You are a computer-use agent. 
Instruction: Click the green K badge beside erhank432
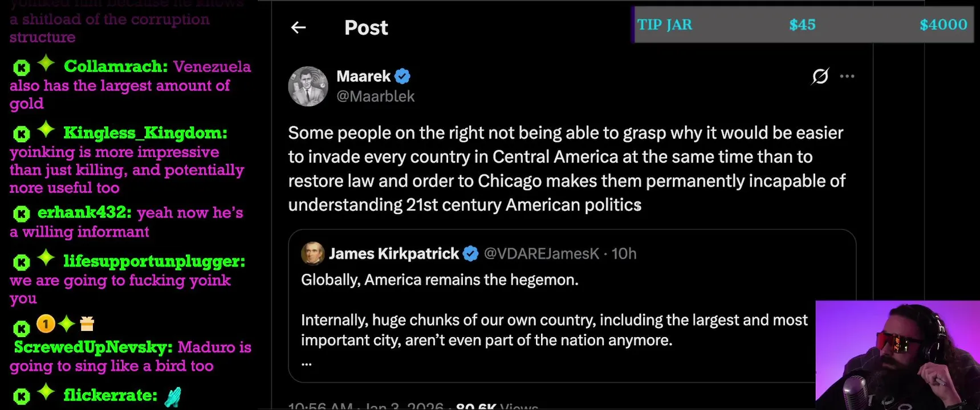pyautogui.click(x=21, y=214)
